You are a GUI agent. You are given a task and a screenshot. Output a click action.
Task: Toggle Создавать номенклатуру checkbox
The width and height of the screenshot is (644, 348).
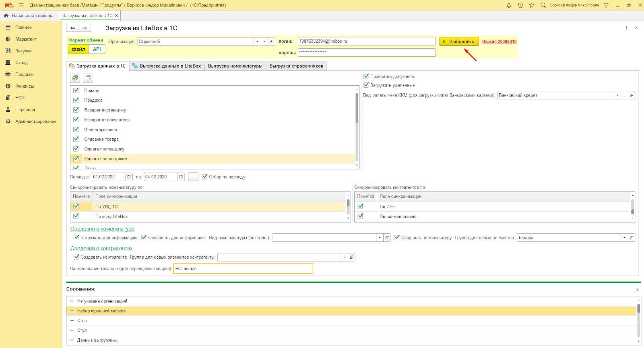click(397, 237)
